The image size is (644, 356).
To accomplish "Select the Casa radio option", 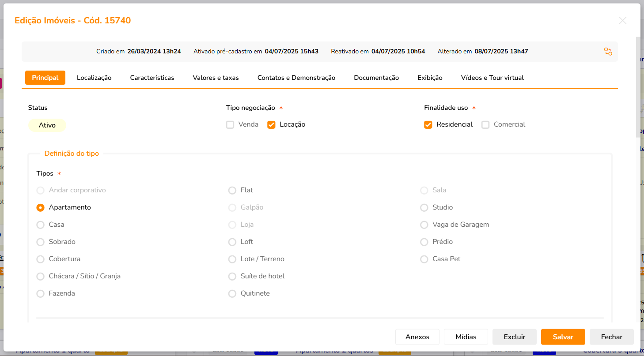I will point(41,225).
